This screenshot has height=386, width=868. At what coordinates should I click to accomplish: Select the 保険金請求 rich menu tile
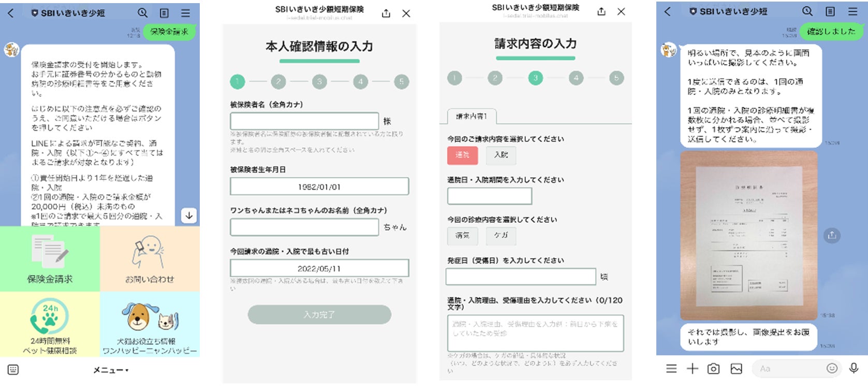click(x=50, y=259)
